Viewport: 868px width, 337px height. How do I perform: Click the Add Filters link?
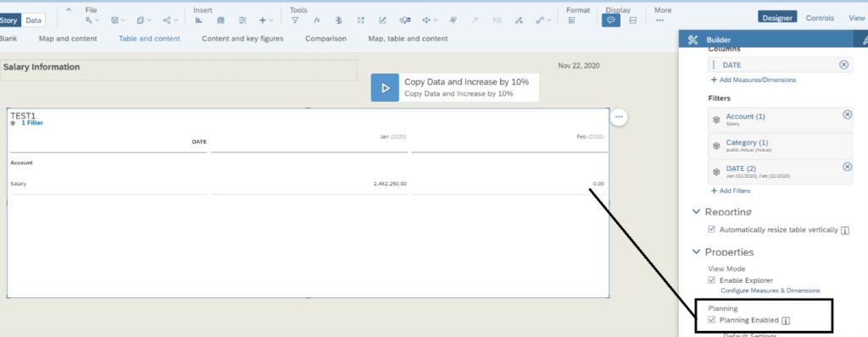pos(731,191)
